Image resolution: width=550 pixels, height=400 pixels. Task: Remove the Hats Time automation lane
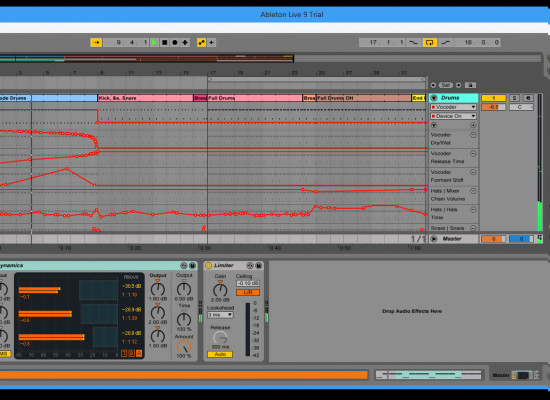(x=473, y=209)
